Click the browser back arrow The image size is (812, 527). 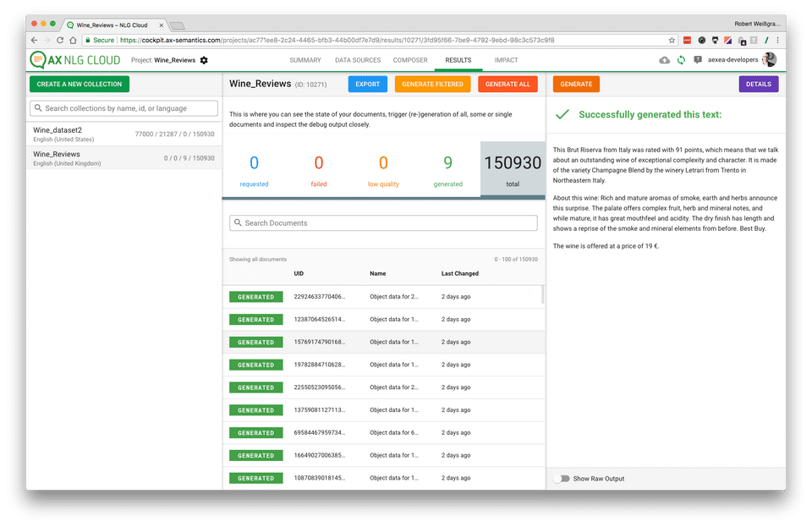pos(34,40)
